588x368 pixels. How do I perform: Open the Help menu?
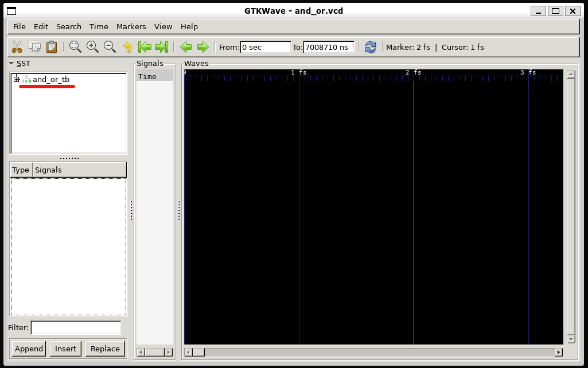189,26
